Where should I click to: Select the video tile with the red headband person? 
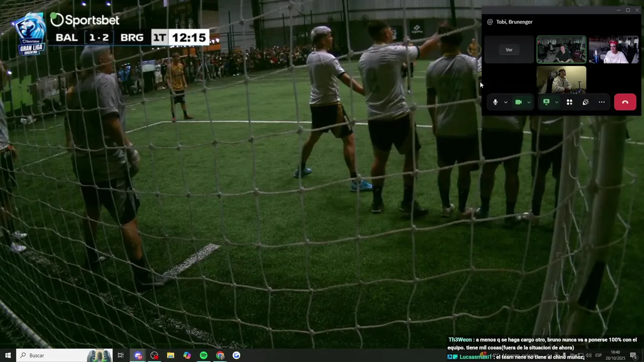[x=614, y=49]
